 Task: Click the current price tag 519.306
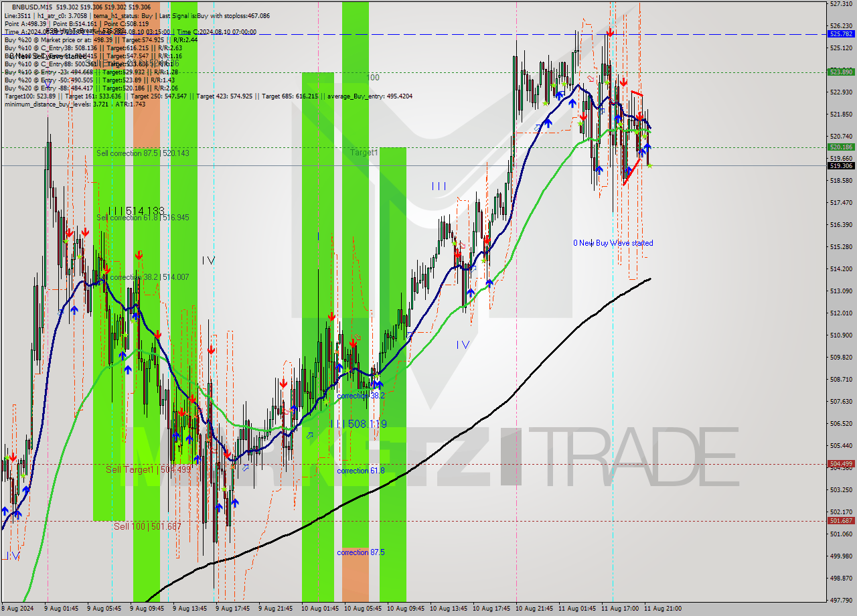click(842, 165)
